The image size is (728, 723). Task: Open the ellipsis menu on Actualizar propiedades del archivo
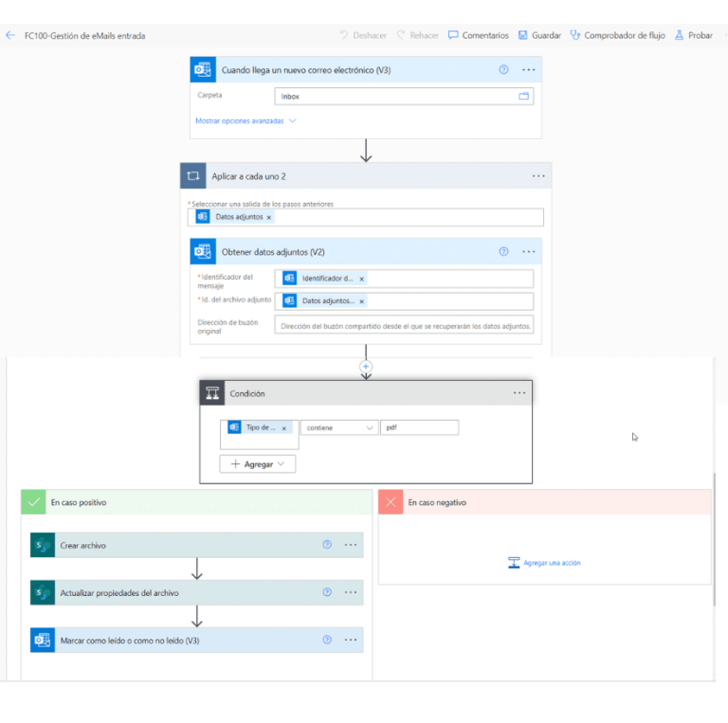pyautogui.click(x=350, y=592)
